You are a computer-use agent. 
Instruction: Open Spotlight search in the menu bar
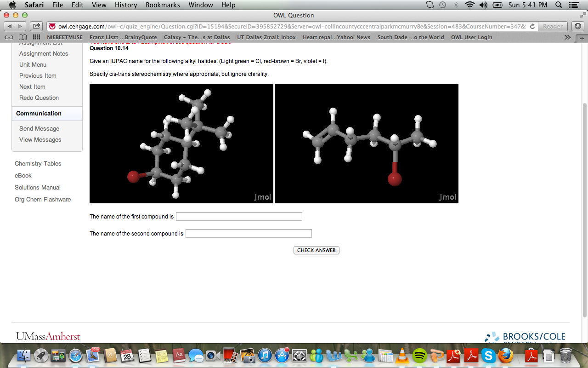(x=557, y=5)
